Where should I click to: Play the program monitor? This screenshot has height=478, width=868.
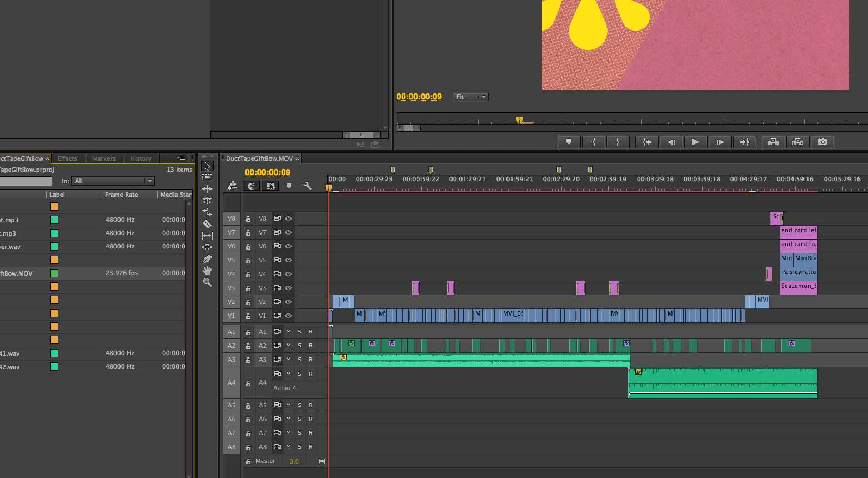695,142
